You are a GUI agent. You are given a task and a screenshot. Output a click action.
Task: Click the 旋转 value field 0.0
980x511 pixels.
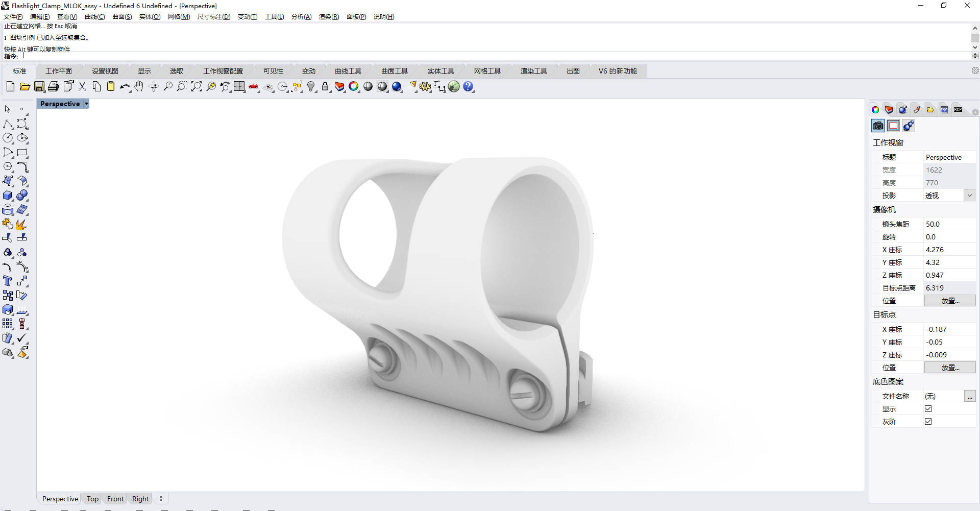coord(949,237)
